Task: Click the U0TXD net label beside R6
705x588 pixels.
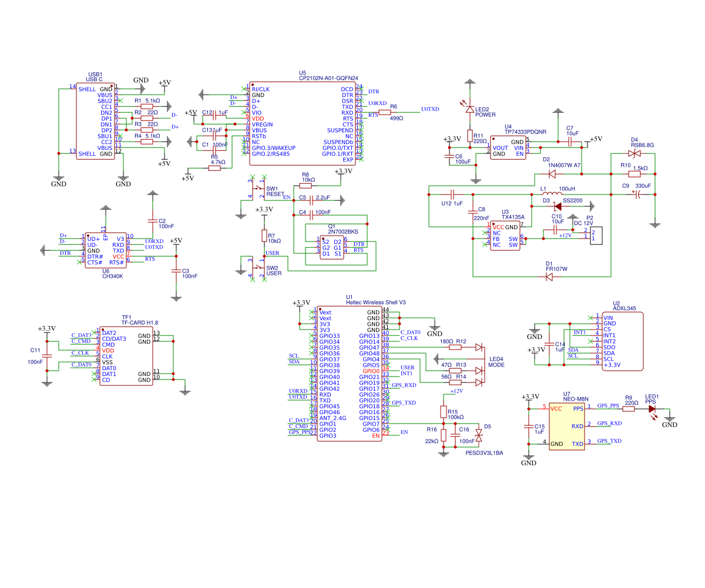Action: click(430, 109)
